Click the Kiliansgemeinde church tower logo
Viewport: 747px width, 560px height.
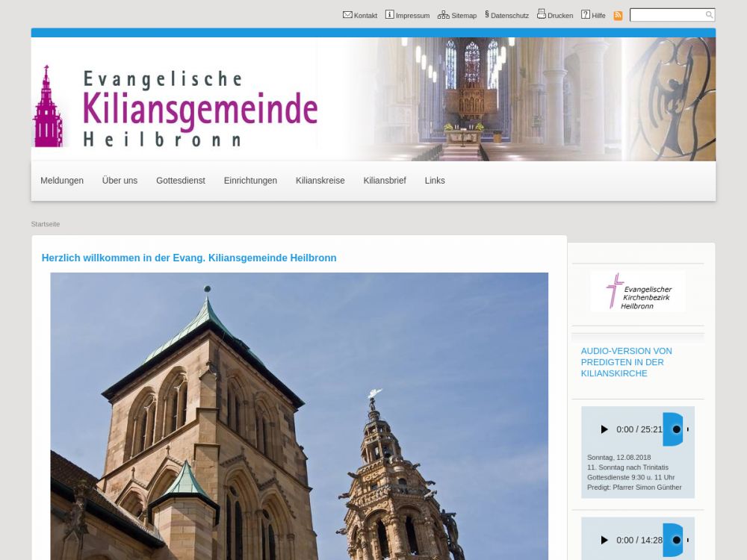tap(47, 106)
